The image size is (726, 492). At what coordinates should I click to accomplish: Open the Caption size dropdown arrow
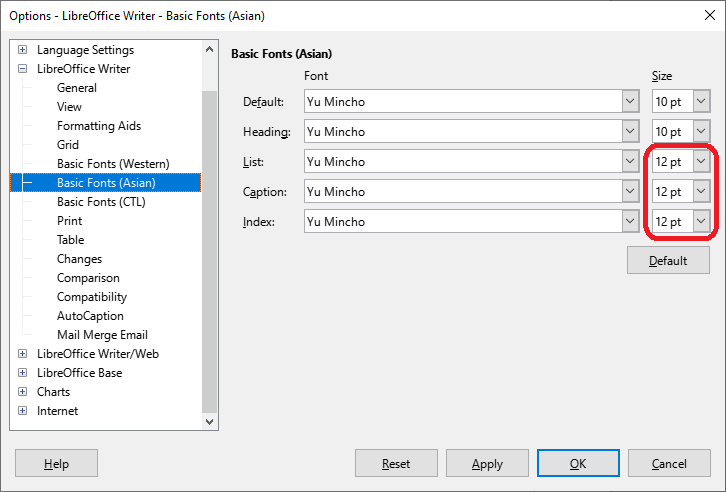tap(701, 192)
